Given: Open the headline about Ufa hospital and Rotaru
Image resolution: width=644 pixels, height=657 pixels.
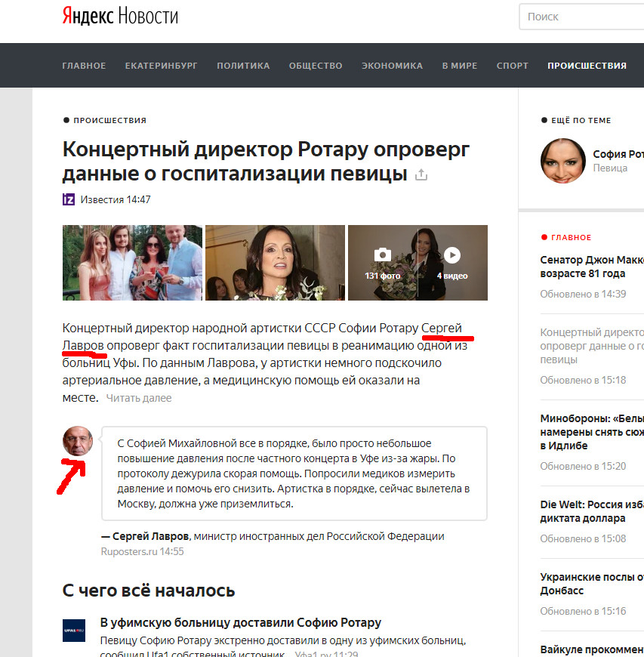Looking at the screenshot, I should [241, 623].
